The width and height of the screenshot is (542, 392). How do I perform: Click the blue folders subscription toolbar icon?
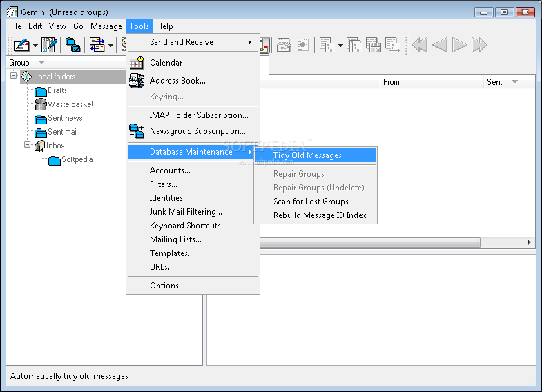click(73, 45)
